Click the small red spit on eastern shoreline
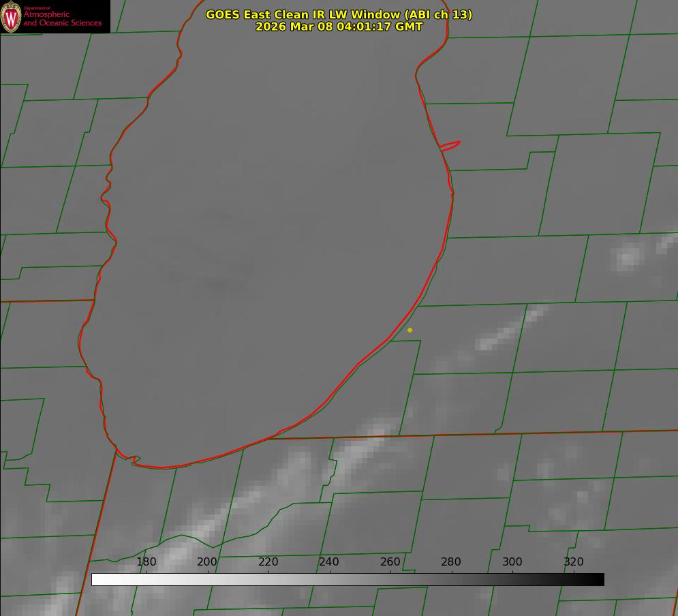 pyautogui.click(x=451, y=145)
